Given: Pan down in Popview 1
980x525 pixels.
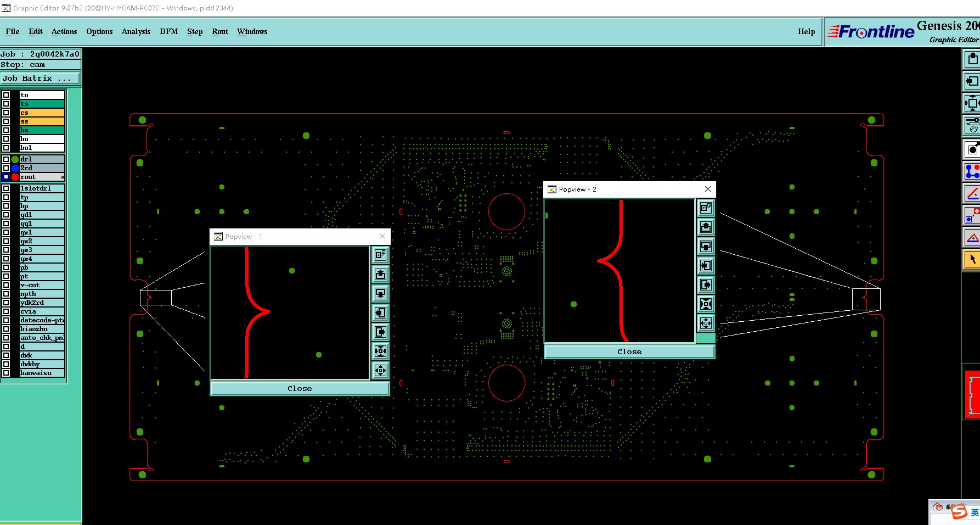Looking at the screenshot, I should 380,293.
